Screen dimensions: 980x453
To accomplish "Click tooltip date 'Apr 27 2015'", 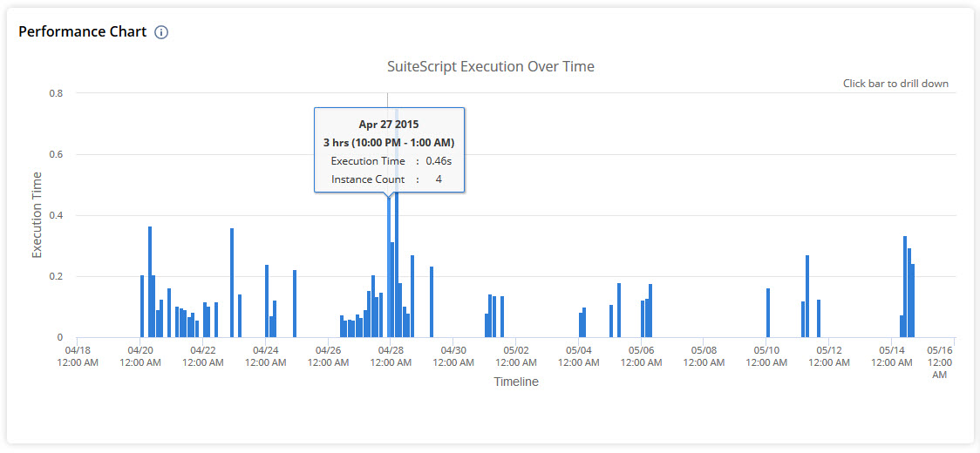I will 389,124.
